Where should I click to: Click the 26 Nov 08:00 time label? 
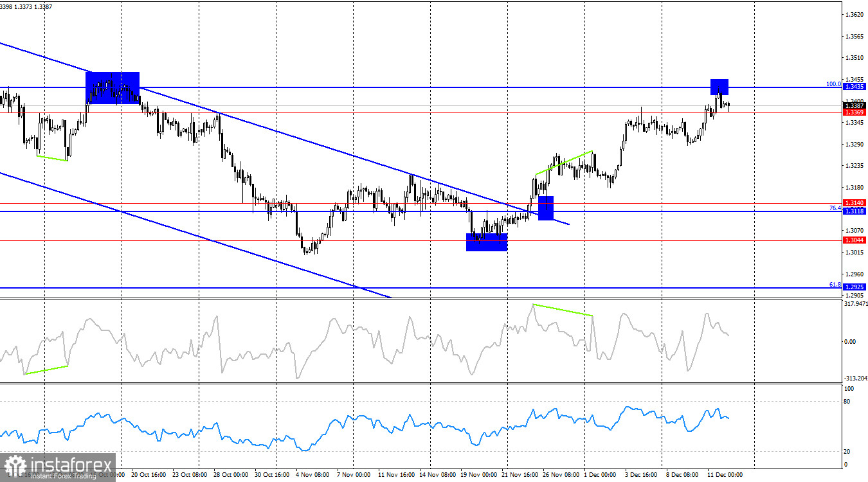point(561,475)
